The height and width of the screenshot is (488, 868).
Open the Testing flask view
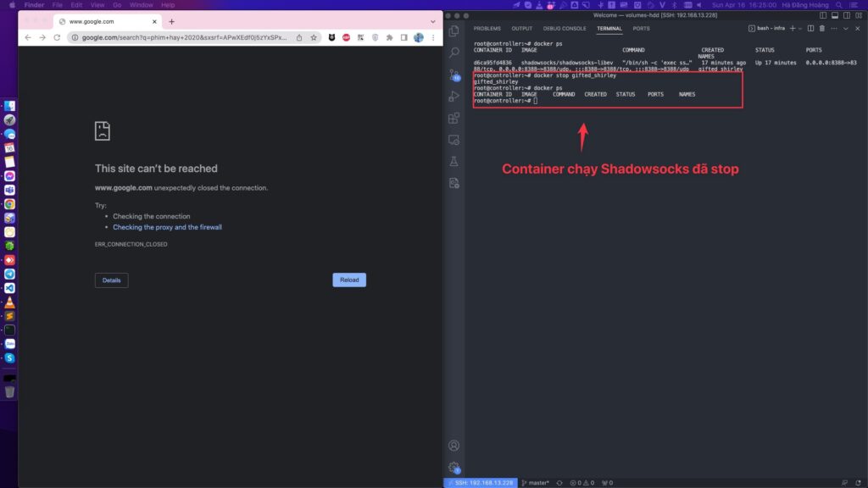click(454, 162)
